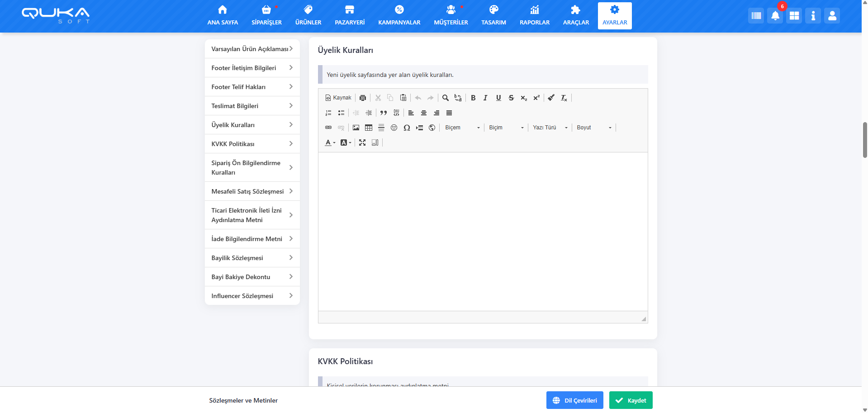Open the text color picker
This screenshot has width=868, height=413.
click(330, 142)
